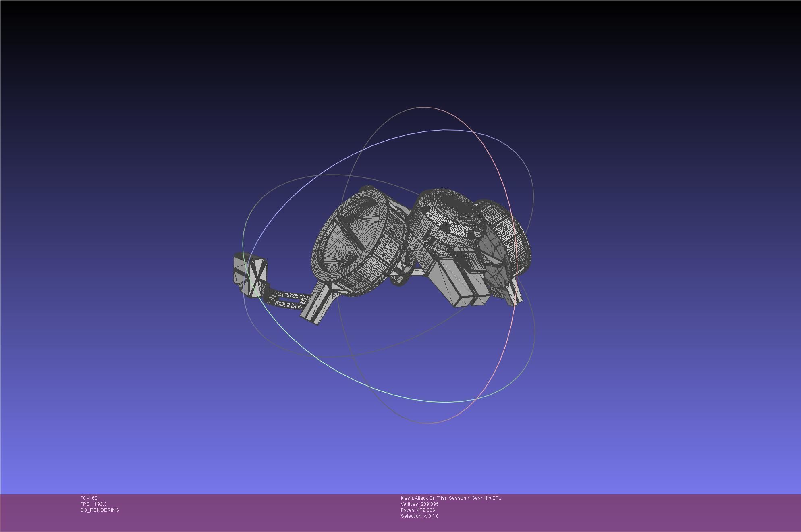Click the FOV: 60 readout
Image resolution: width=801 pixels, height=532 pixels.
pyautogui.click(x=89, y=498)
